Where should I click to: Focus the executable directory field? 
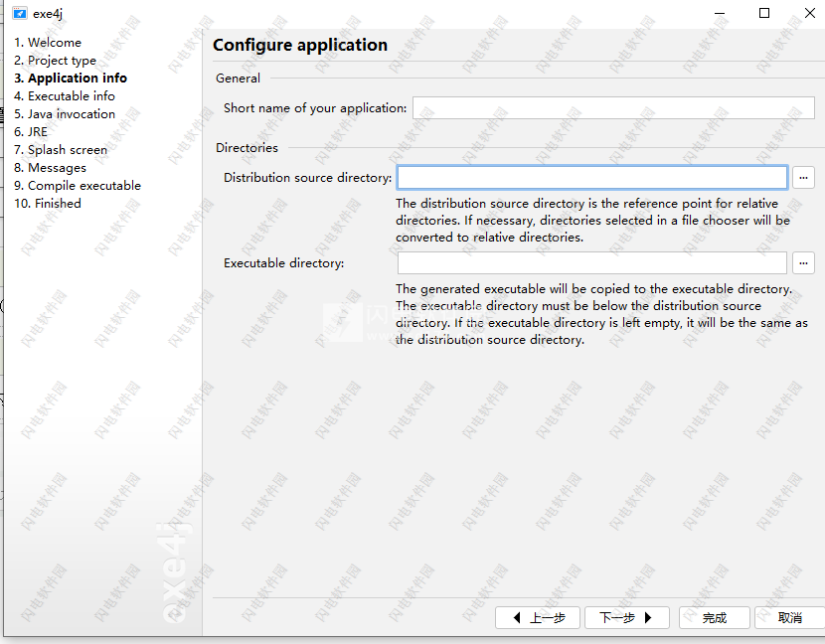[592, 263]
